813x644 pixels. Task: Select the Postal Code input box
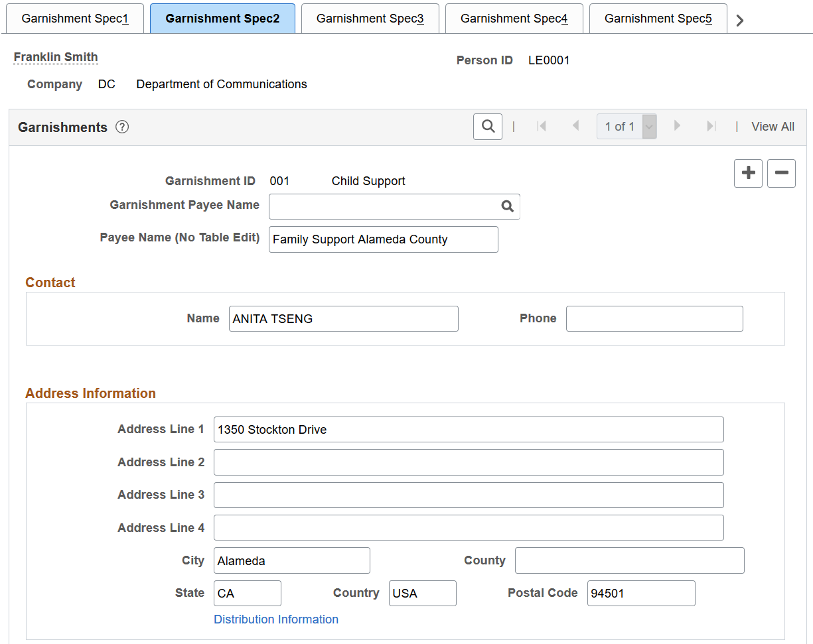(641, 594)
